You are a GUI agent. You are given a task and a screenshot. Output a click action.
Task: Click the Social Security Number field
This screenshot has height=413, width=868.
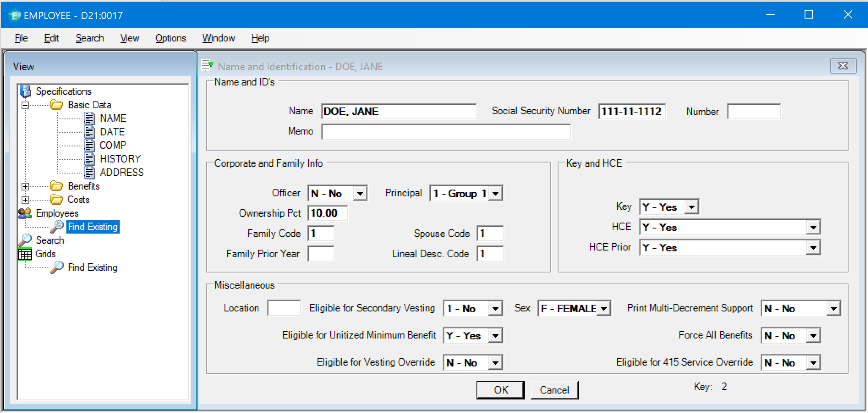pos(632,111)
